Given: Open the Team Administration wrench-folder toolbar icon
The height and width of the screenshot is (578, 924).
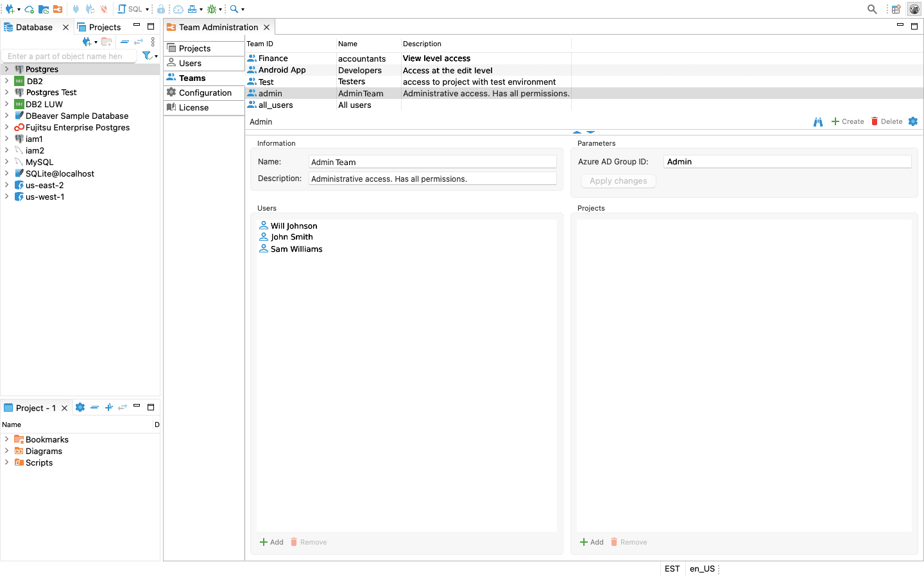Looking at the screenshot, I should [58, 9].
